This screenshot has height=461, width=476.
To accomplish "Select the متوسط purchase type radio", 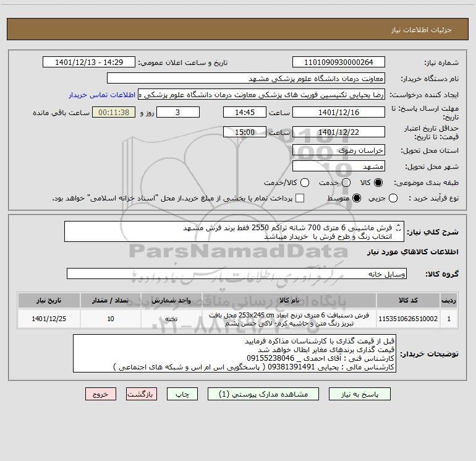I will (x=357, y=198).
